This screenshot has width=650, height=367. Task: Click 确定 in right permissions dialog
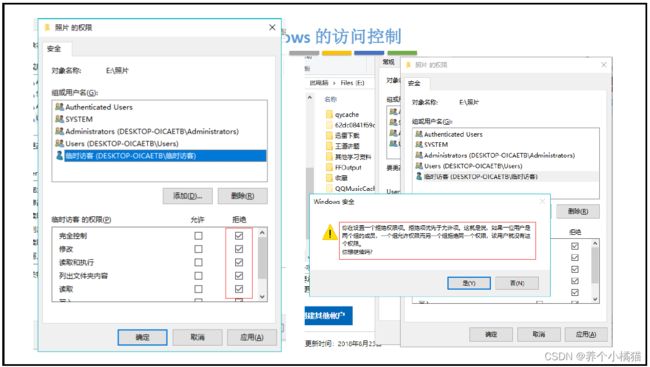pos(491,334)
